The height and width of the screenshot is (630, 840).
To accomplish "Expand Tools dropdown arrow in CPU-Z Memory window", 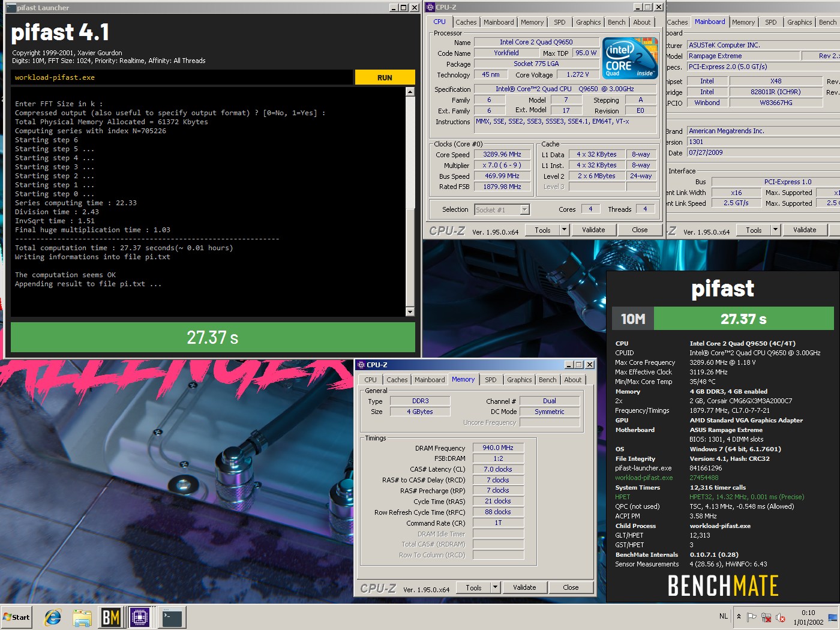I will point(495,587).
